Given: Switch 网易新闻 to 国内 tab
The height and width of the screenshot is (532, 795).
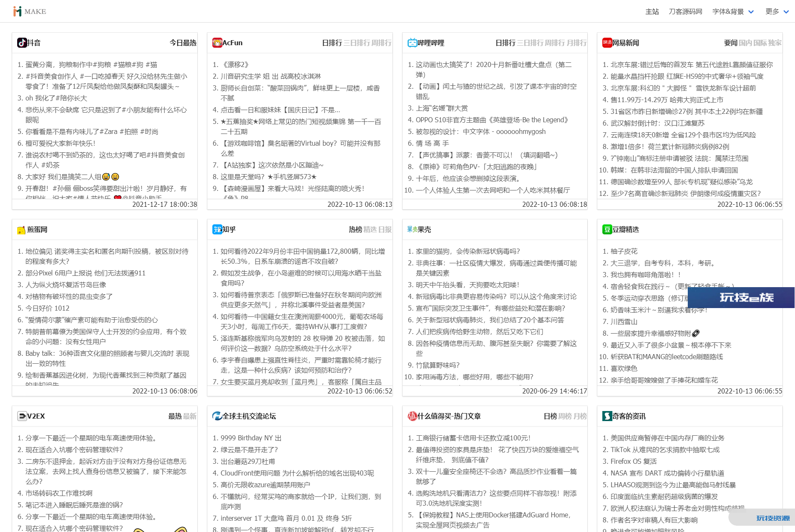Looking at the screenshot, I should 746,43.
